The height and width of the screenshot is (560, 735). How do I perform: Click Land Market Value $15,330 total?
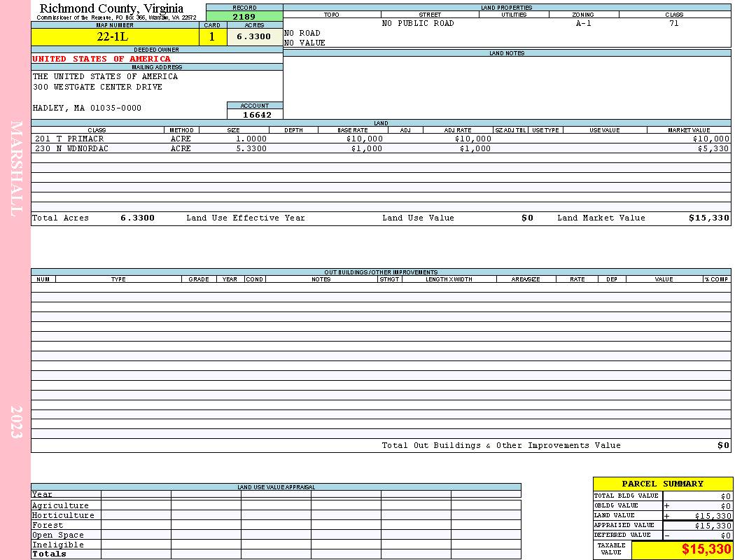click(x=708, y=218)
